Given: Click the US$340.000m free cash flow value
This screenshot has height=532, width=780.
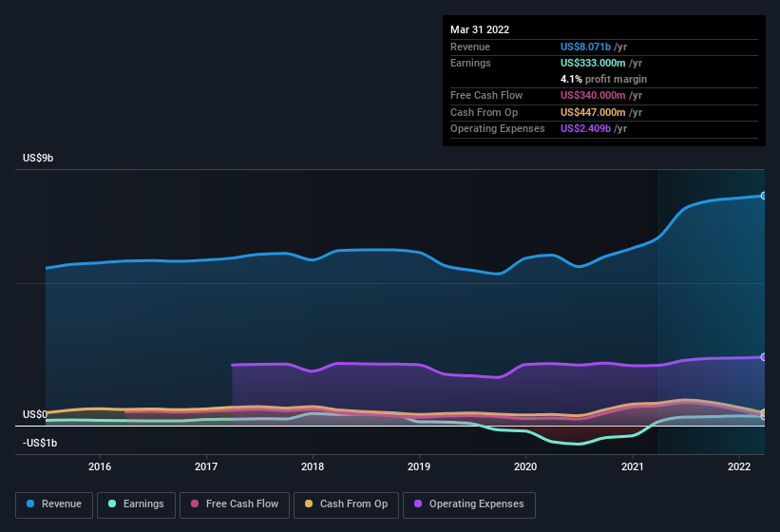Looking at the screenshot, I should point(593,95).
